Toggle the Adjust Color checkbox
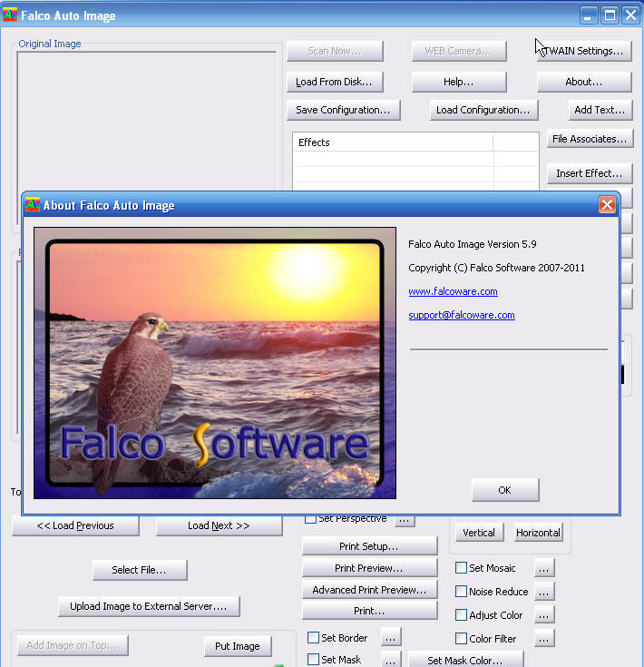Screen dimensions: 644x667 point(461,615)
